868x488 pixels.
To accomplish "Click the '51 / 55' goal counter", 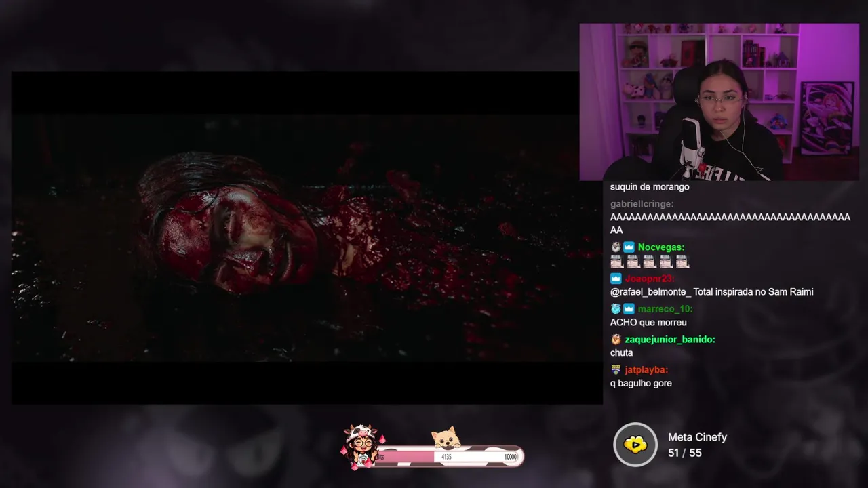I will [685, 453].
